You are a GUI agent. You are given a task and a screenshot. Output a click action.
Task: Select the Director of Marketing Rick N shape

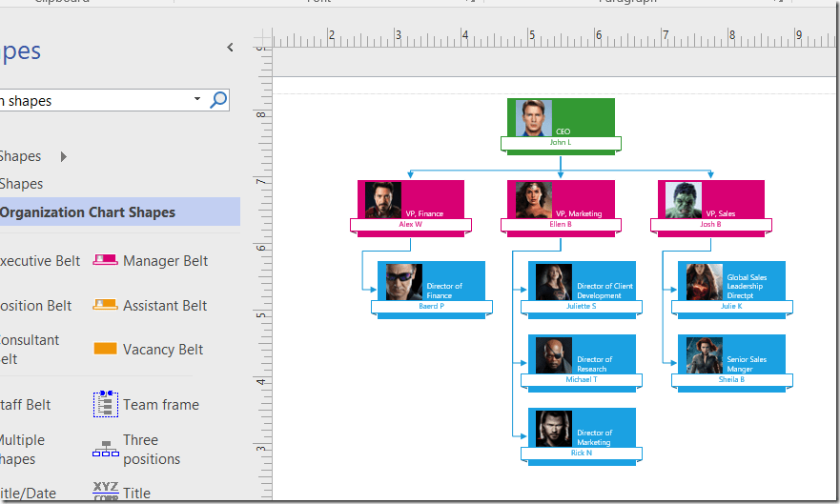(582, 436)
